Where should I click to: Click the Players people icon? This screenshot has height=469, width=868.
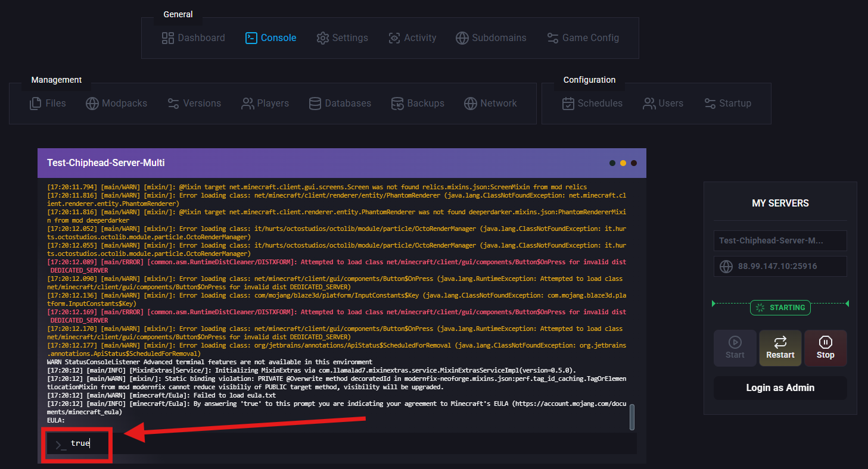click(247, 104)
